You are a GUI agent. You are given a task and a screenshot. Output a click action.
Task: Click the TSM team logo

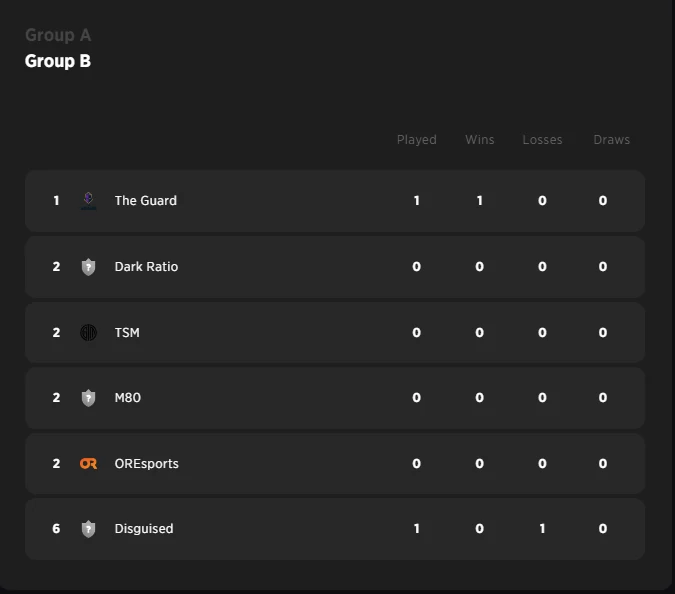88,333
